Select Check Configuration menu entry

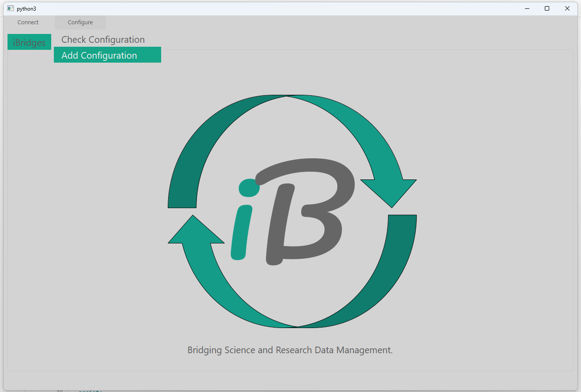(107, 40)
